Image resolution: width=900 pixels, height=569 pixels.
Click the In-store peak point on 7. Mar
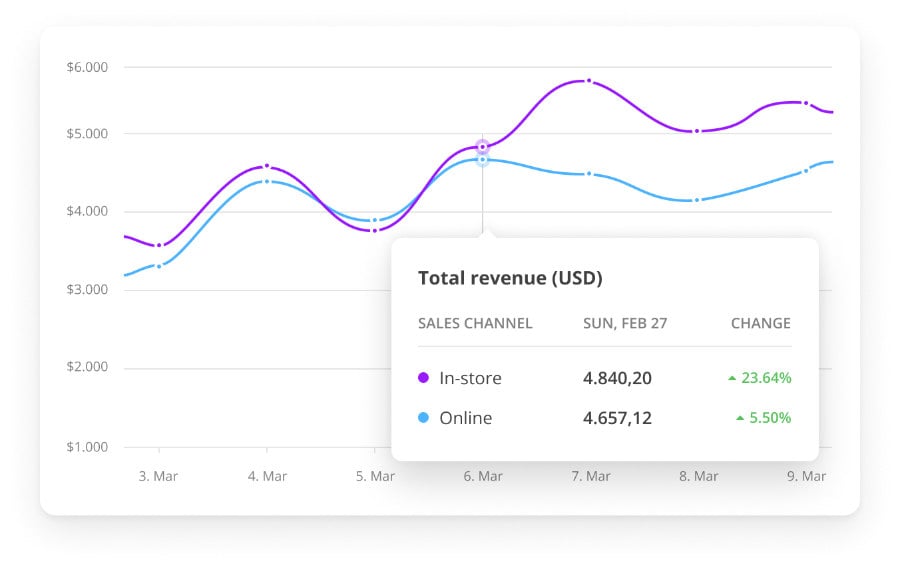pos(589,81)
